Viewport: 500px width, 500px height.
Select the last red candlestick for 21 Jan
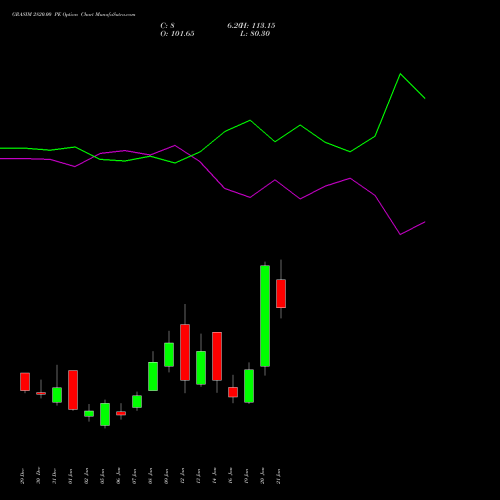(x=281, y=293)
